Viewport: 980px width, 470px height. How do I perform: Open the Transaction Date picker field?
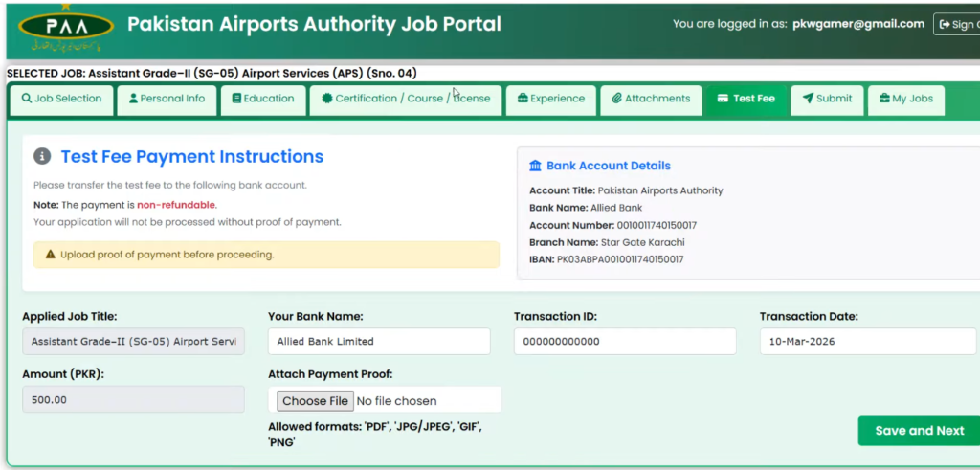[x=867, y=342]
